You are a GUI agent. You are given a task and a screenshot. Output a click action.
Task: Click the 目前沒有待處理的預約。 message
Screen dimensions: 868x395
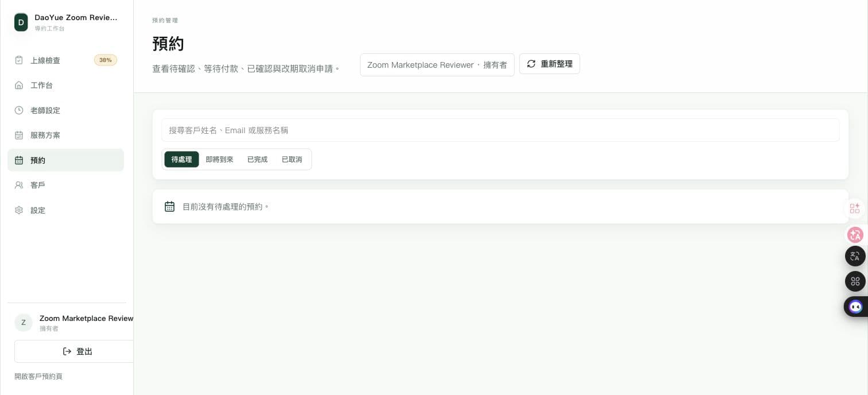226,206
